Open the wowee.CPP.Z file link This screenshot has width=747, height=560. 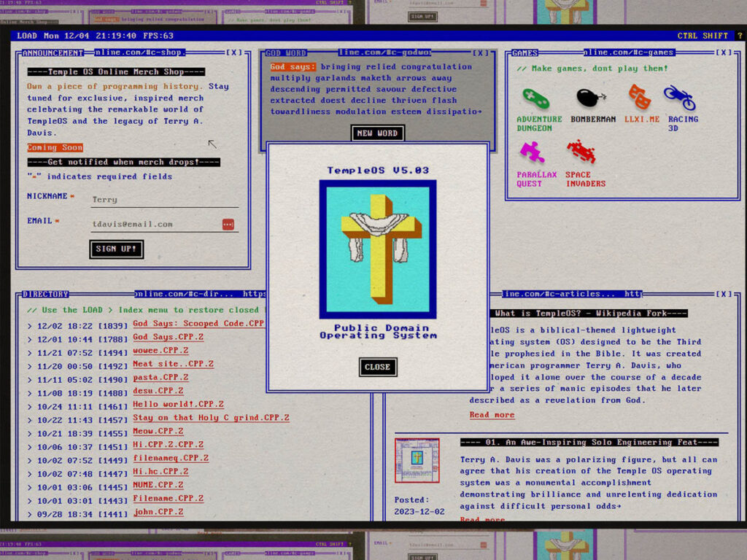coord(160,350)
